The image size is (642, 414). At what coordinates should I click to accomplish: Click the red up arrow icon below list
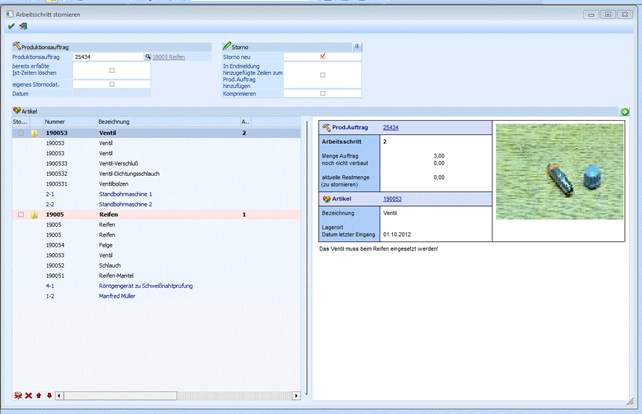point(39,396)
